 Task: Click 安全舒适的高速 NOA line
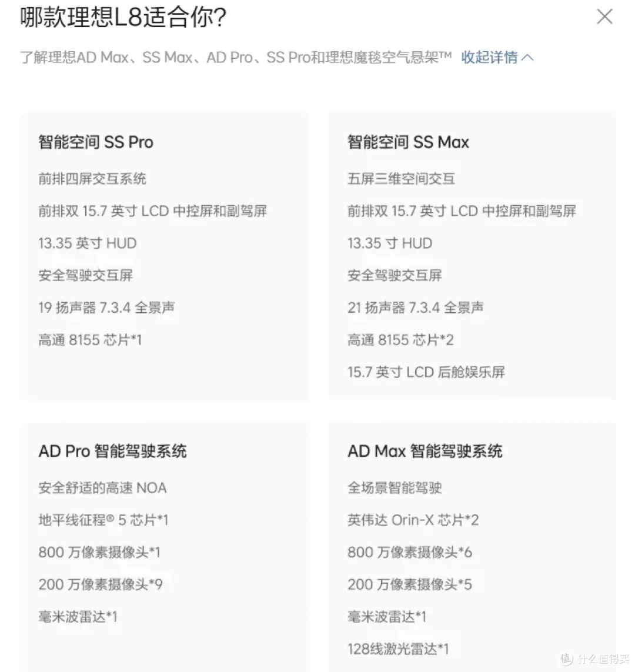(102, 488)
